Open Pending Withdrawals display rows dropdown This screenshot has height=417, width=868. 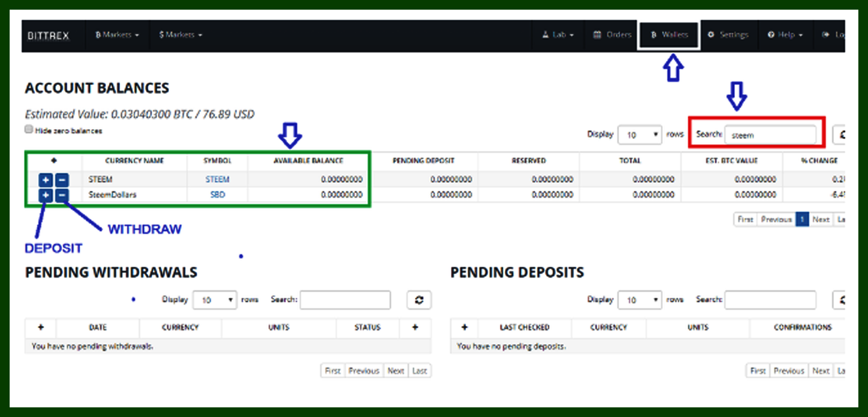point(215,300)
